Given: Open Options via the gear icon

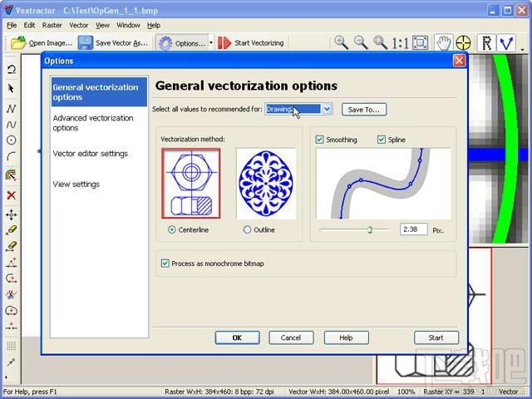Looking at the screenshot, I should (x=165, y=43).
